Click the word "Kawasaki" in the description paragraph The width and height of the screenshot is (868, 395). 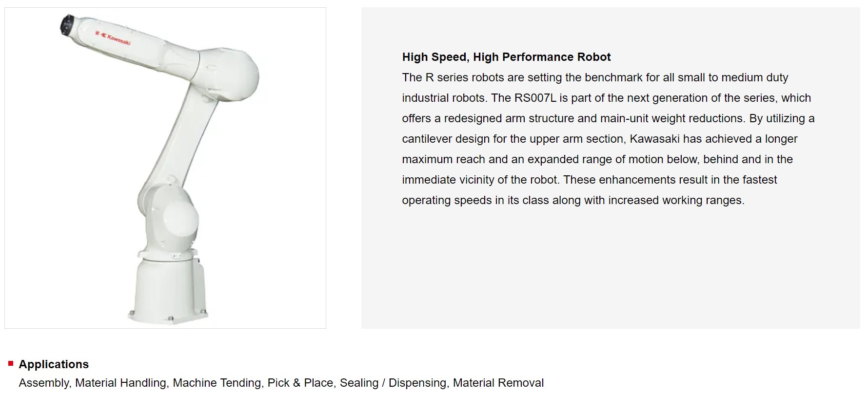click(654, 139)
